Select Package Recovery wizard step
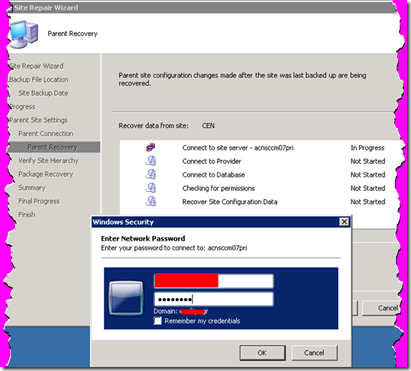This screenshot has width=411, height=371. 46,174
